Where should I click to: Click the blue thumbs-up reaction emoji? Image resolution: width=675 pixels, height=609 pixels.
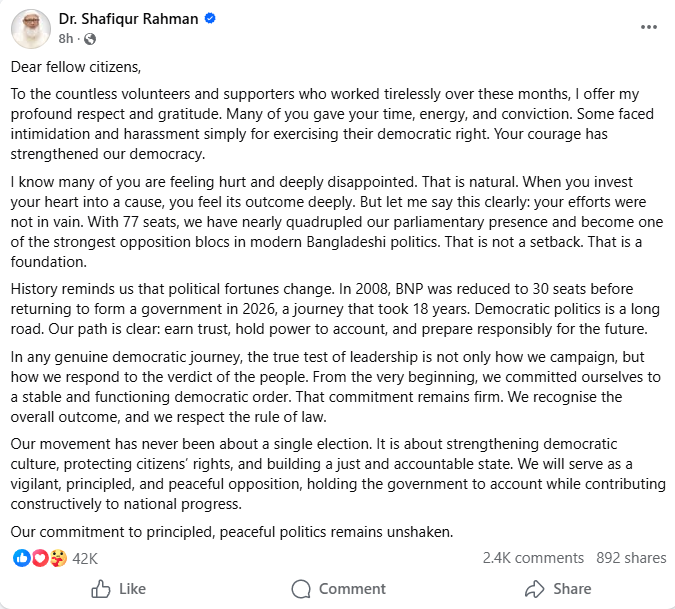pyautogui.click(x=22, y=558)
